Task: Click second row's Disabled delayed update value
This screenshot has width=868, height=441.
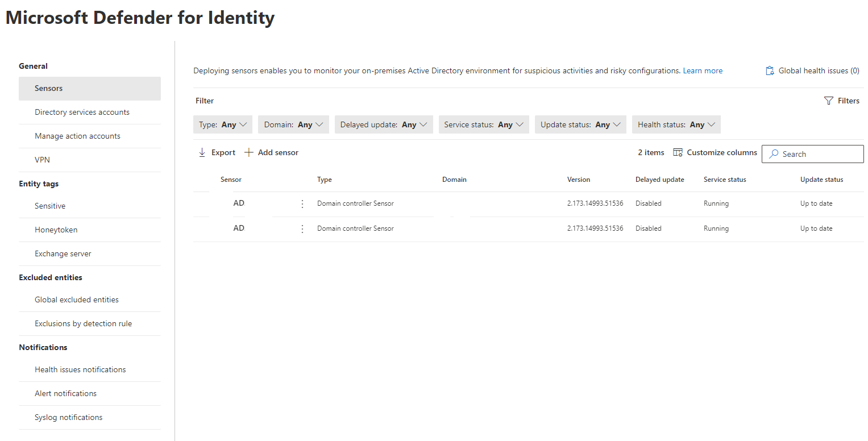Action: click(649, 228)
